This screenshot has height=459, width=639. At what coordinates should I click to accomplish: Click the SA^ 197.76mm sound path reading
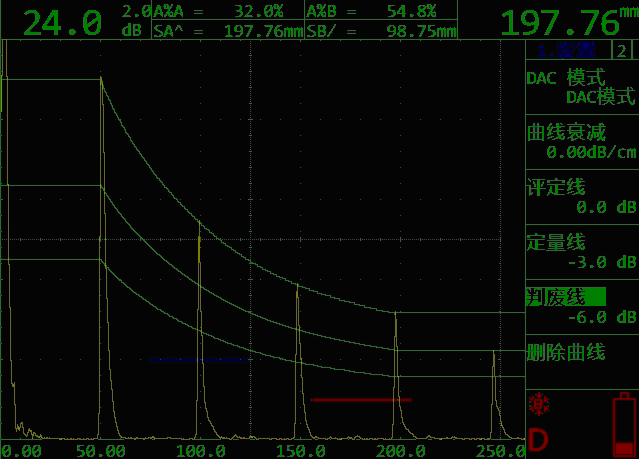pyautogui.click(x=226, y=31)
